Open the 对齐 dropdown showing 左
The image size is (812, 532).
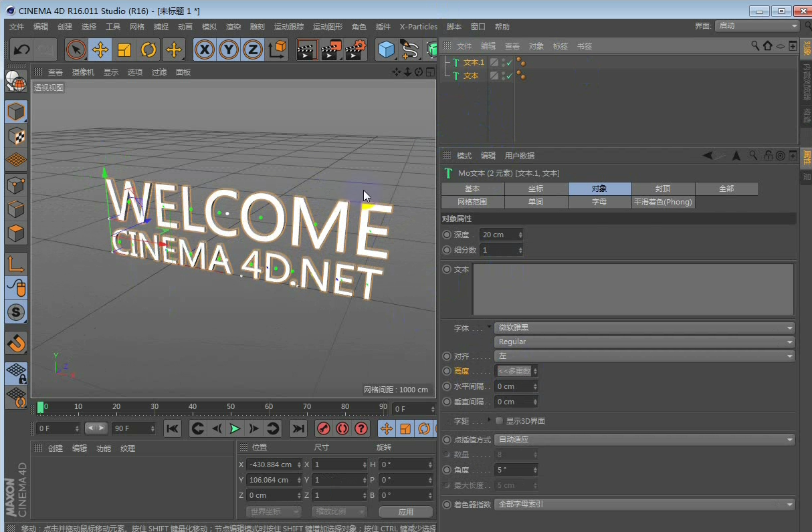pyautogui.click(x=645, y=356)
